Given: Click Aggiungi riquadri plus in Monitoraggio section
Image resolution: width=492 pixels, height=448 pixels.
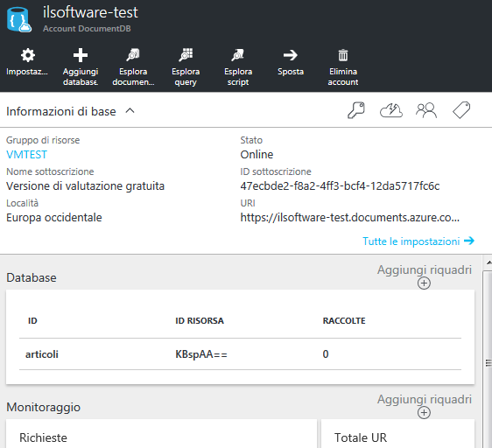Looking at the screenshot, I should click(424, 412).
